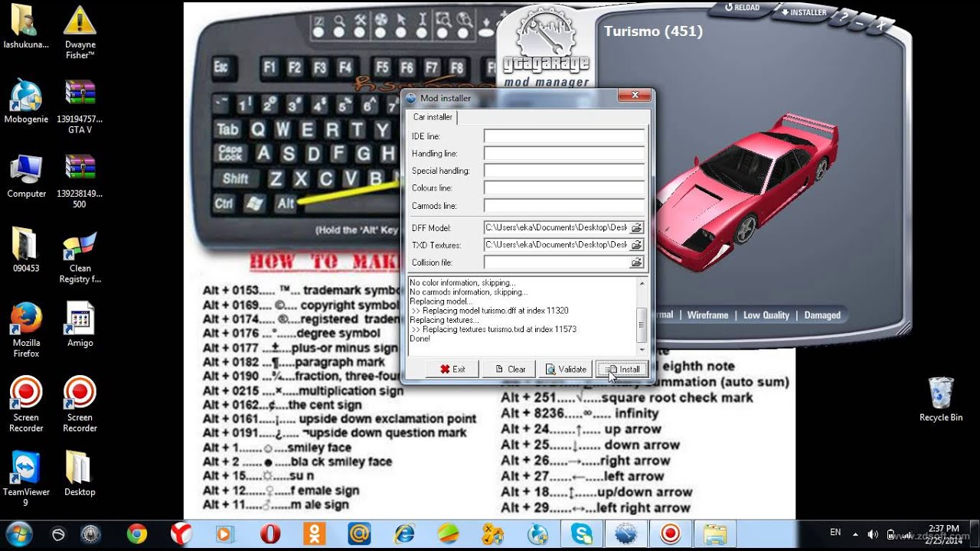Select the archive icon labeled 500
The width and height of the screenshot is (980, 551).
[x=80, y=182]
